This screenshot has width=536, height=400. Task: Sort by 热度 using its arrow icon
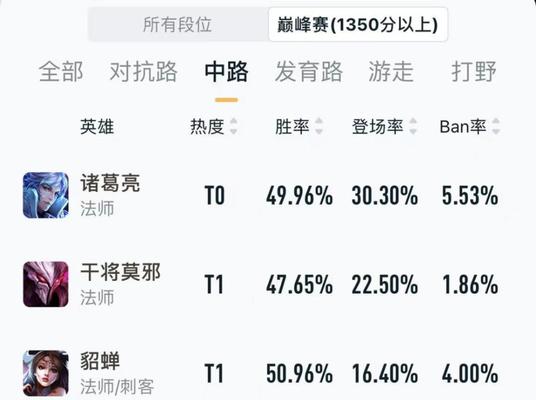[234, 126]
